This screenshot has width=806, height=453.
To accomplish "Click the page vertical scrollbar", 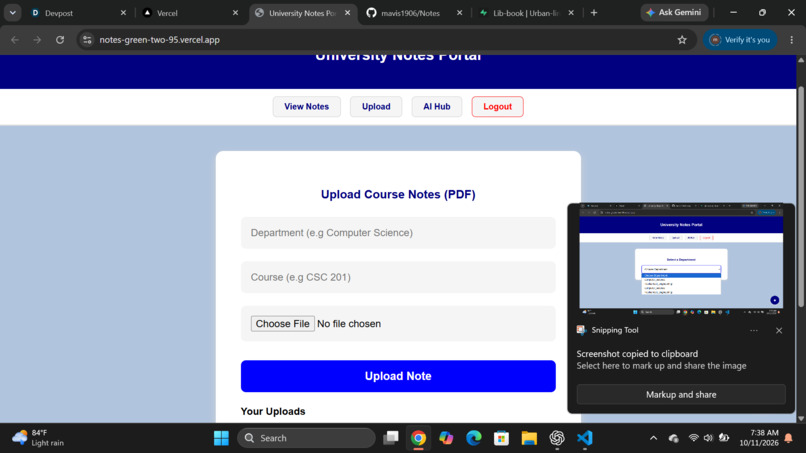I will point(801,198).
